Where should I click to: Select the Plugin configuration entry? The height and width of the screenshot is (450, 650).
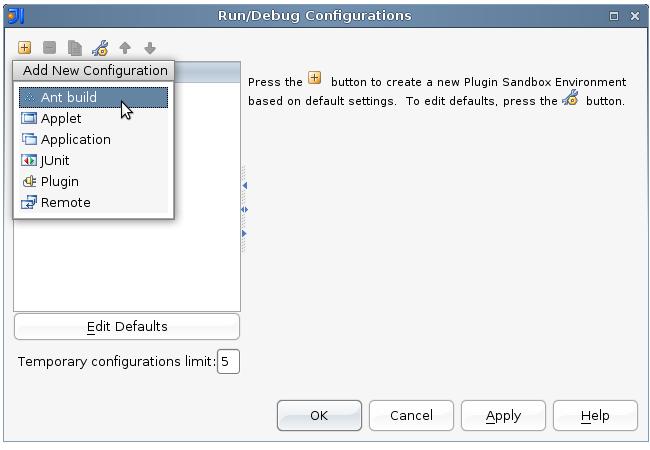point(59,181)
